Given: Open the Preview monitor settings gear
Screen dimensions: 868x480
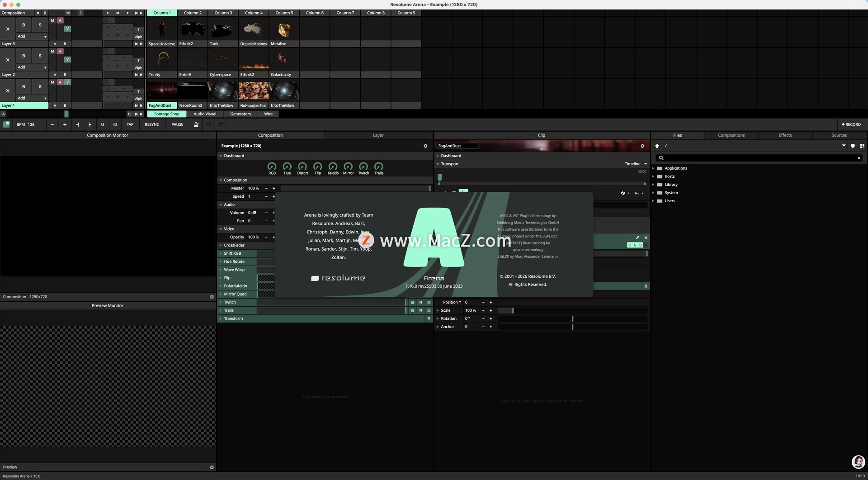Looking at the screenshot, I should 212,467.
